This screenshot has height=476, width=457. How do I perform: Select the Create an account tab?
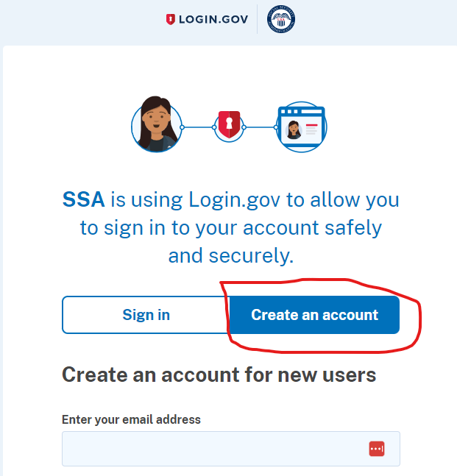point(314,315)
